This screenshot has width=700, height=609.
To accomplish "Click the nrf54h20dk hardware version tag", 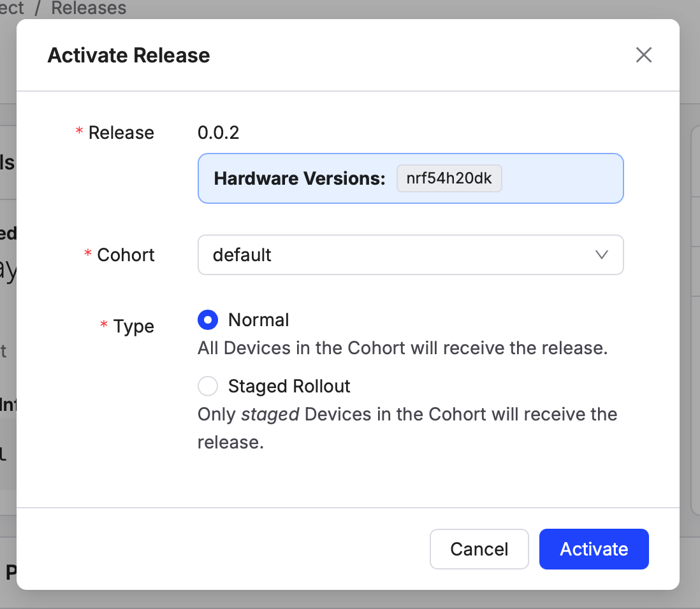I will pos(449,178).
